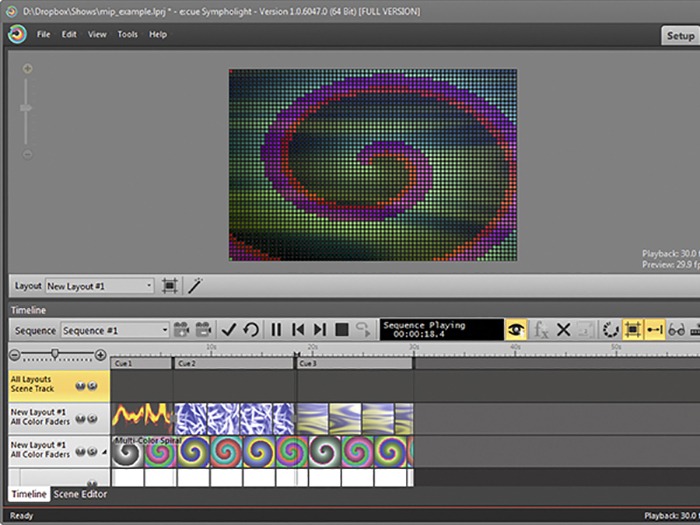Image resolution: width=700 pixels, height=525 pixels.
Task: Click the timeline zoom slider handle
Action: [55, 354]
